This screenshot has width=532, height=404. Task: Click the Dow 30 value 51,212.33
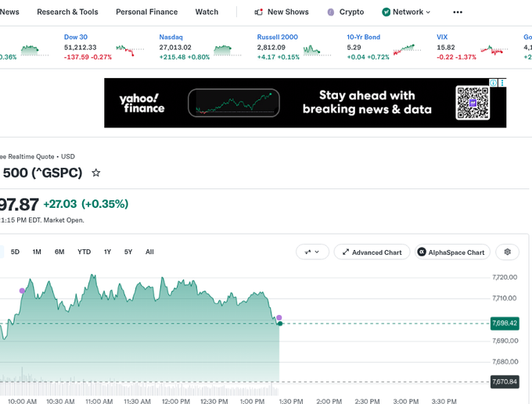pos(80,48)
